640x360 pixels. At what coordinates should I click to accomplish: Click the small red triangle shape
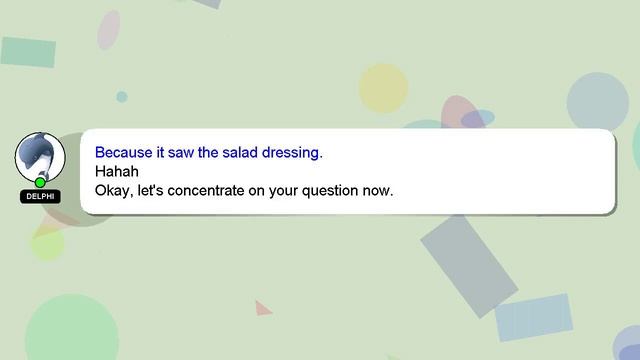263,308
